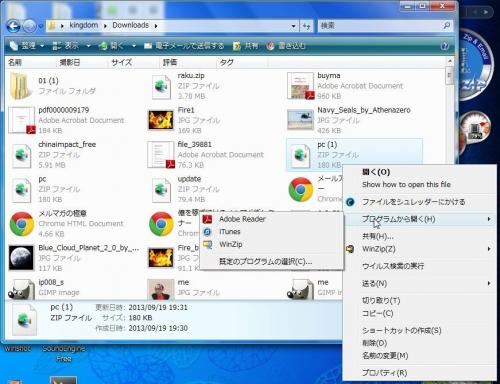The image size is (500, 384).
Task: Select the Fire1 JPG thumbnail
Action: (x=161, y=120)
